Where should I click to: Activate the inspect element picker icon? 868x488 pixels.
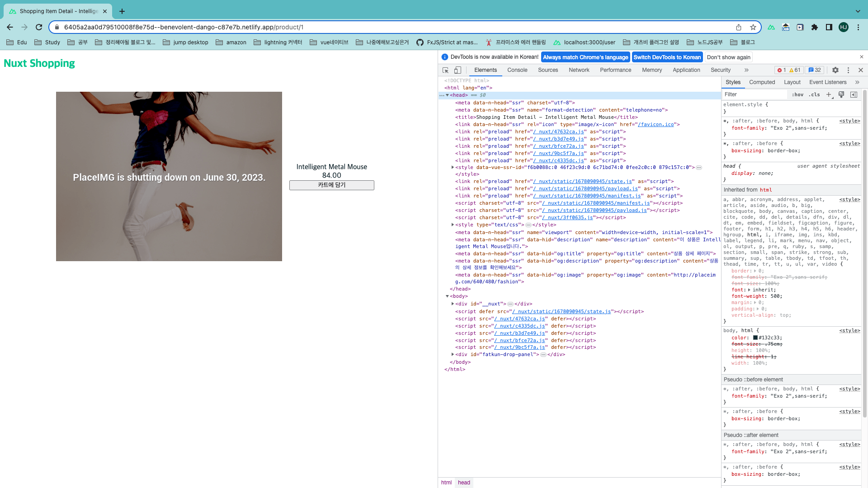tap(445, 70)
